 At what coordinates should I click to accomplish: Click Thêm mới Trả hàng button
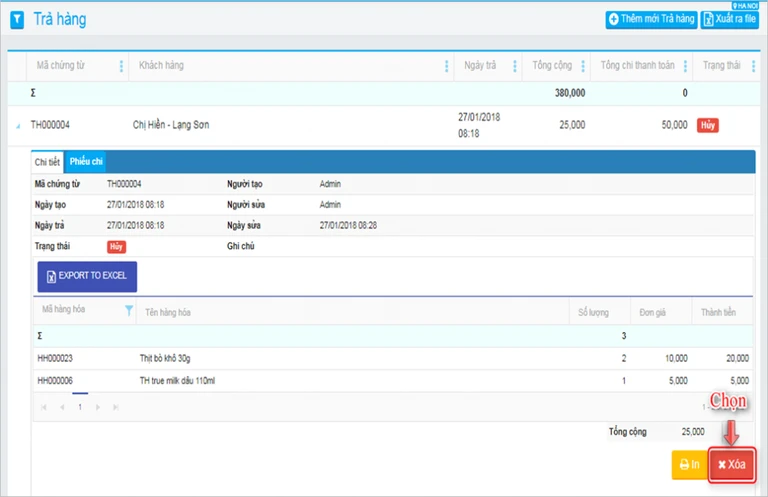coord(651,20)
